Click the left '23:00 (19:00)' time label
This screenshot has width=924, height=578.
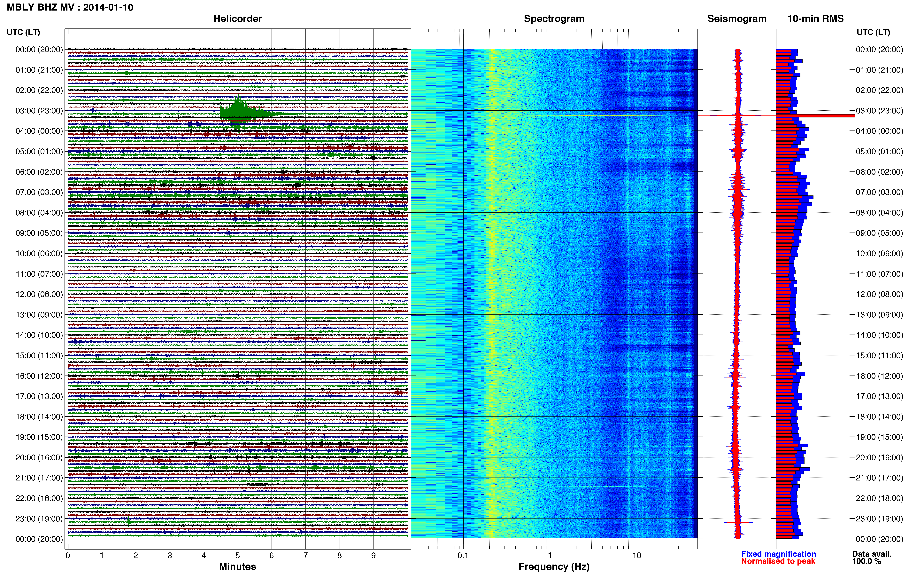click(39, 519)
